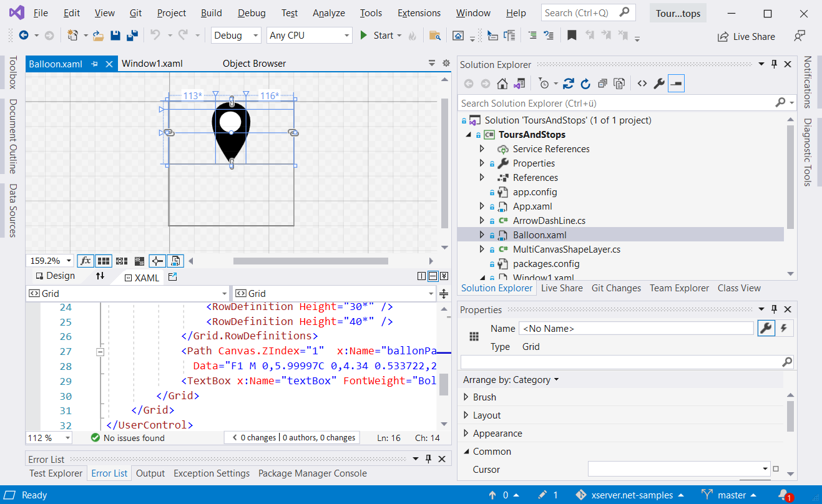The height and width of the screenshot is (504, 822).
Task: Open Events lightning bolt in Properties panel
Action: click(784, 328)
